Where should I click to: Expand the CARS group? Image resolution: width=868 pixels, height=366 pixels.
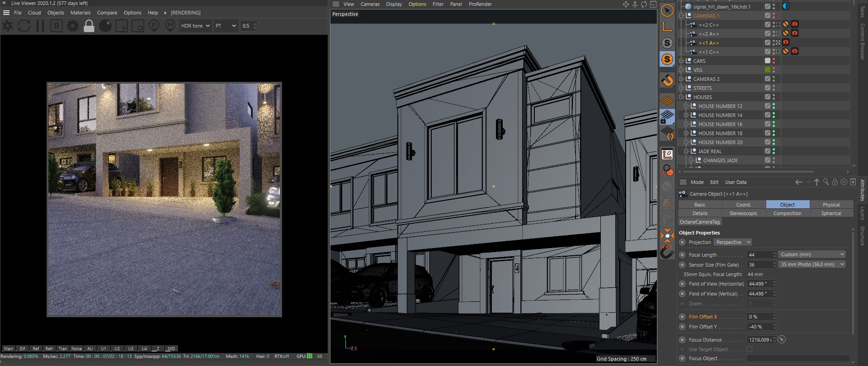[681, 61]
